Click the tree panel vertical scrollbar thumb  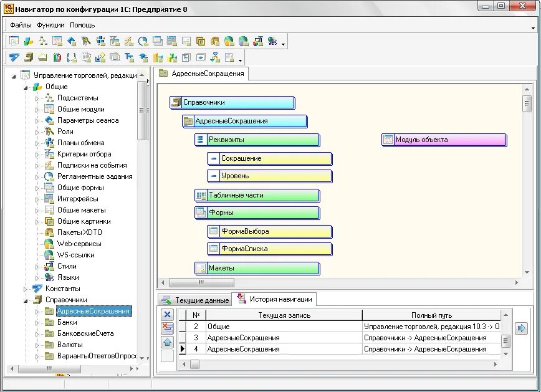pos(141,110)
